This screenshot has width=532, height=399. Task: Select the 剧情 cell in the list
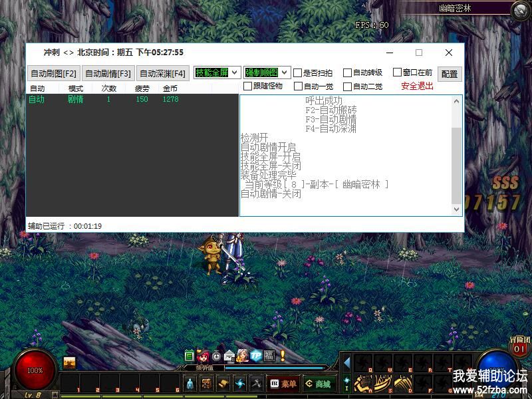[x=75, y=99]
